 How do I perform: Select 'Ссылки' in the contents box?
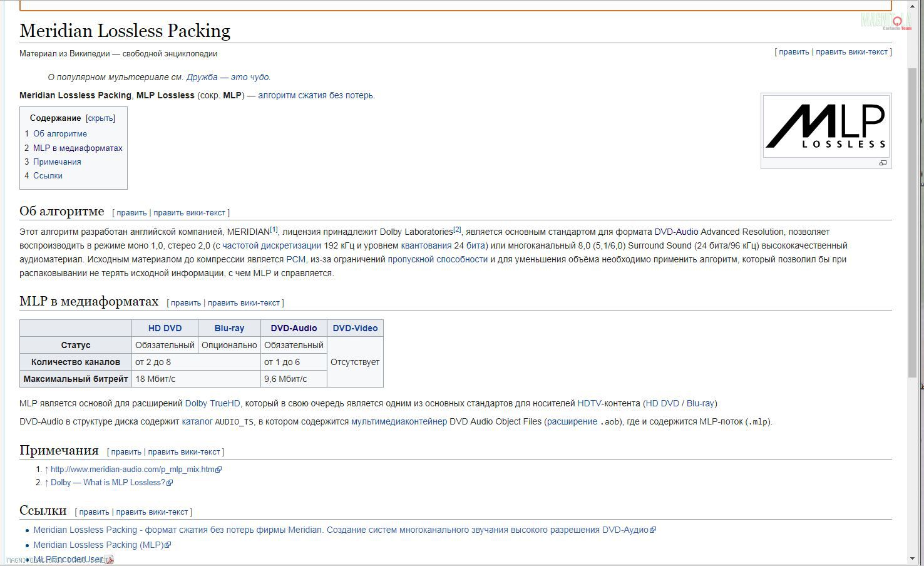48,176
